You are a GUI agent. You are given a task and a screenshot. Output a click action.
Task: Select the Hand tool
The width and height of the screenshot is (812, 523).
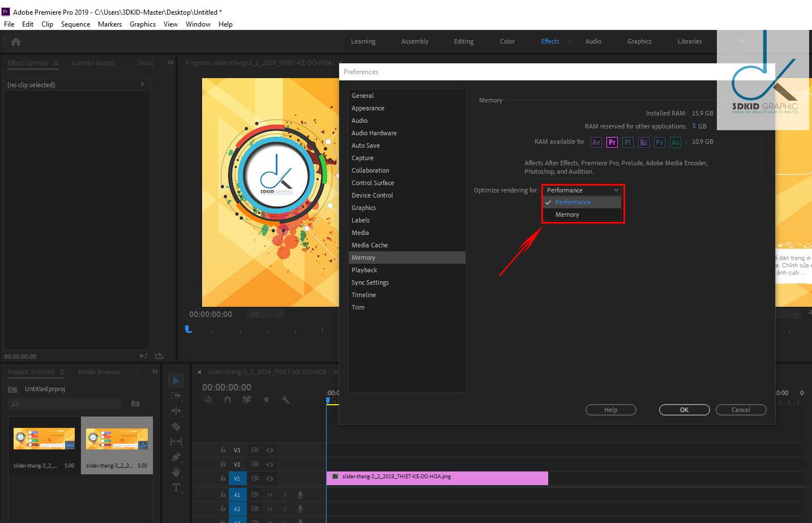coord(176,472)
